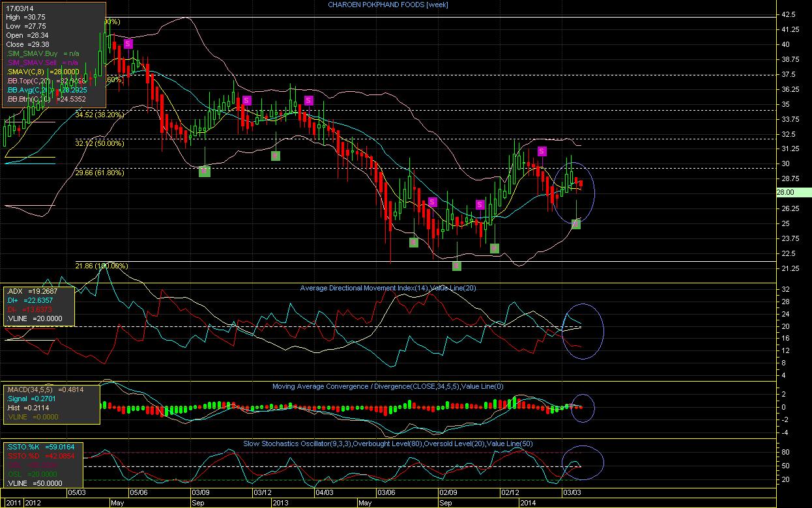Image resolution: width=812 pixels, height=508 pixels.
Task: Select the 2012 year label on the time axis
Action: [33, 503]
